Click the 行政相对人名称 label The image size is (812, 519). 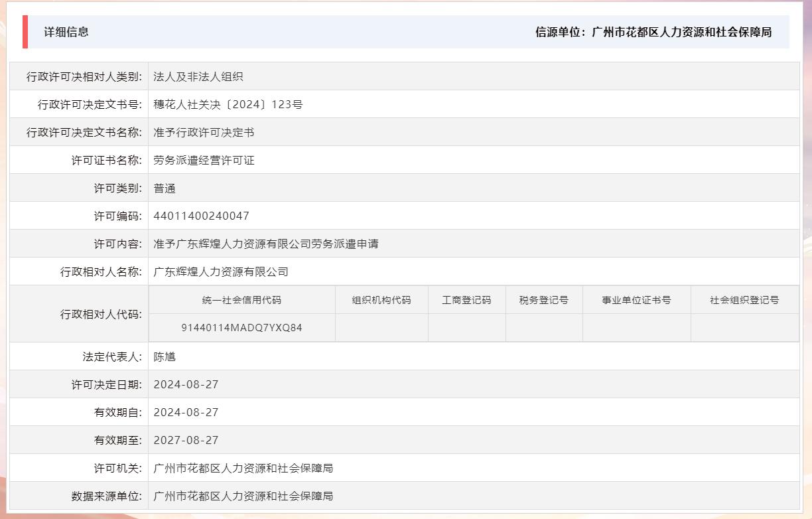click(x=101, y=271)
